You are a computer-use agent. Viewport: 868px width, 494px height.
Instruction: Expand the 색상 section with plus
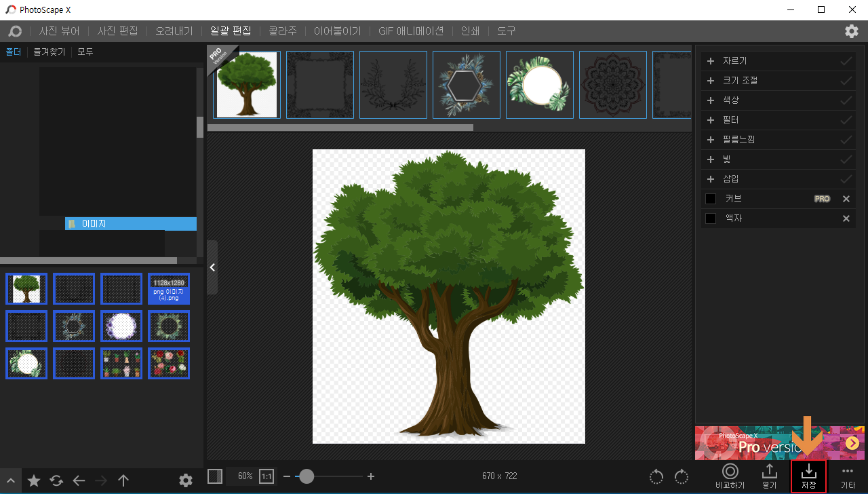click(711, 100)
